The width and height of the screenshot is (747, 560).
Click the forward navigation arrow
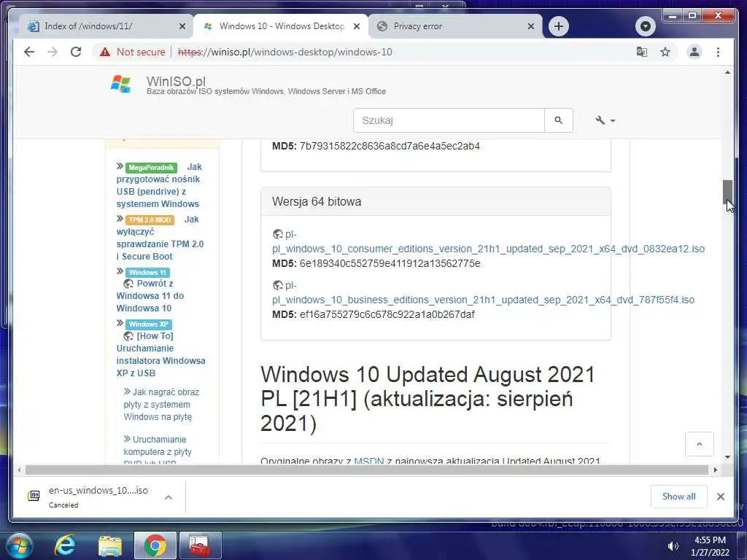click(53, 52)
